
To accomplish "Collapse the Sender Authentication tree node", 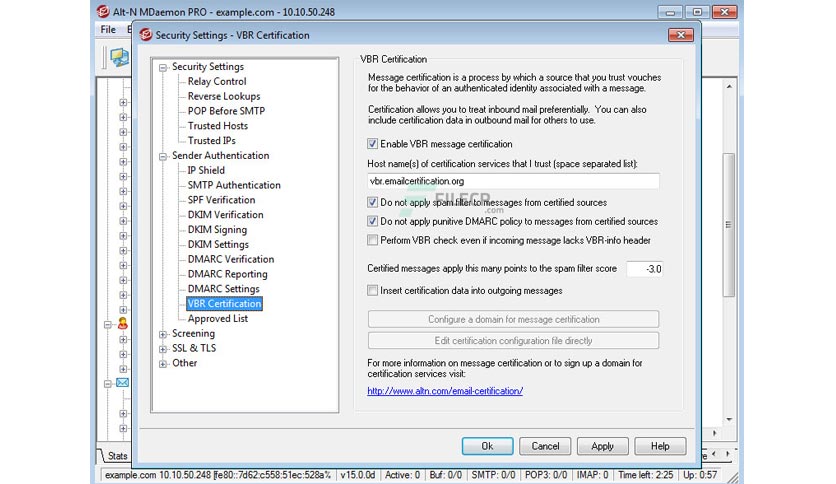I will pyautogui.click(x=163, y=157).
